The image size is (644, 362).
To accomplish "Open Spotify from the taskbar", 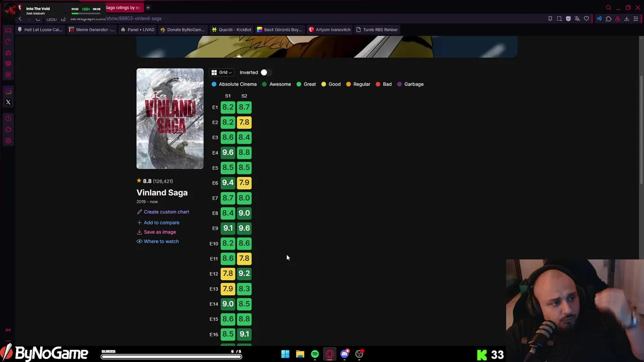I will (315, 354).
